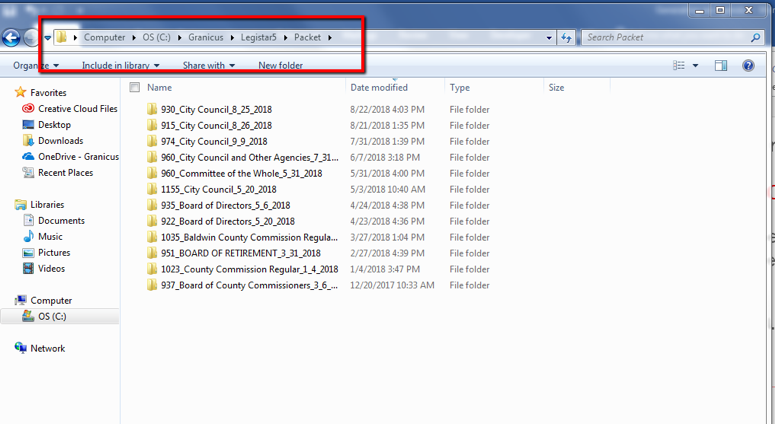Click folder icon of 922_Board of Directors_5_20_2018
The width and height of the screenshot is (775, 424).
click(152, 221)
